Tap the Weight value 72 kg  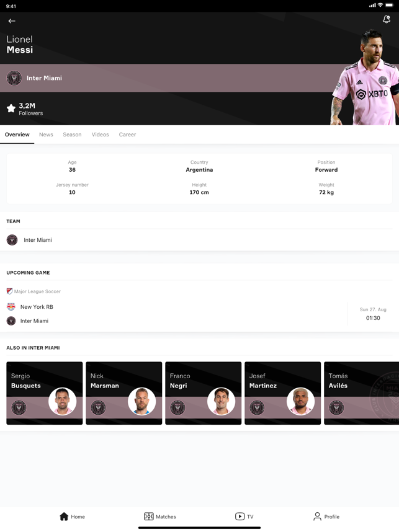(x=326, y=192)
